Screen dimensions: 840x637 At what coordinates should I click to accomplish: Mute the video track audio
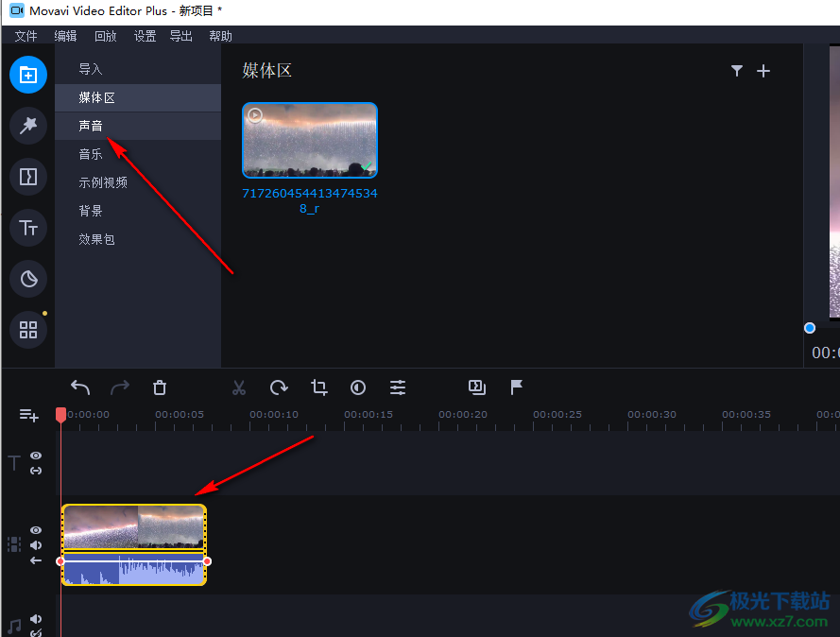point(36,545)
